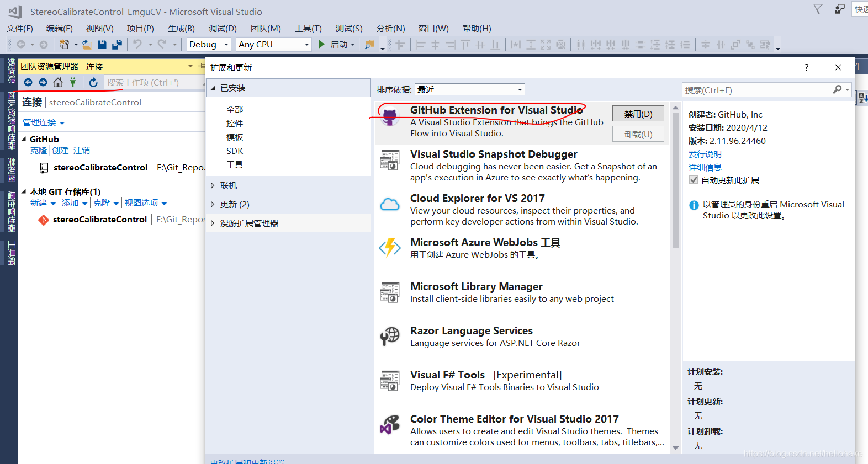Open the 编辑(E) menu

point(60,29)
